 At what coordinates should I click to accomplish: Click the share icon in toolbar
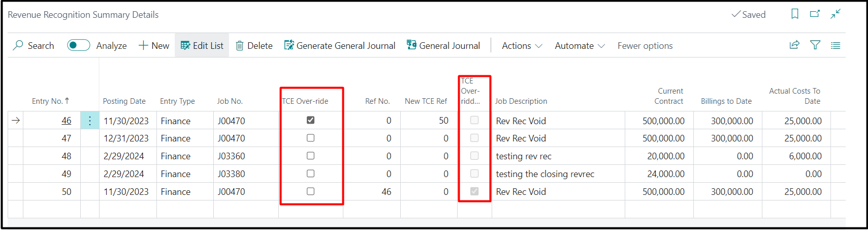point(794,45)
